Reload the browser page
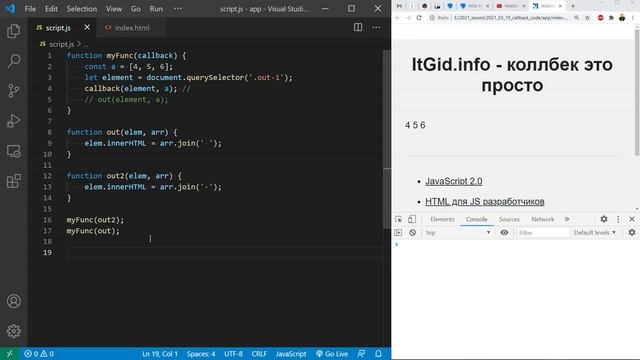The image size is (640, 360). tap(419, 18)
